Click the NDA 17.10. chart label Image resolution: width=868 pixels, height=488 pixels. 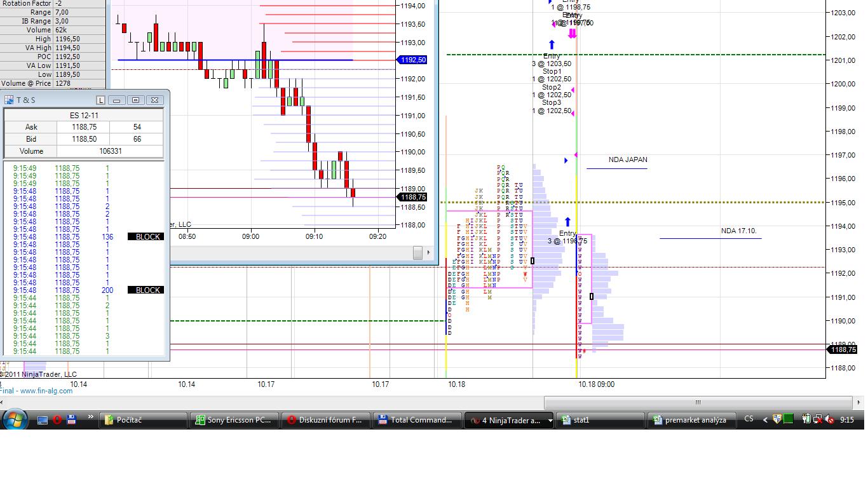739,231
